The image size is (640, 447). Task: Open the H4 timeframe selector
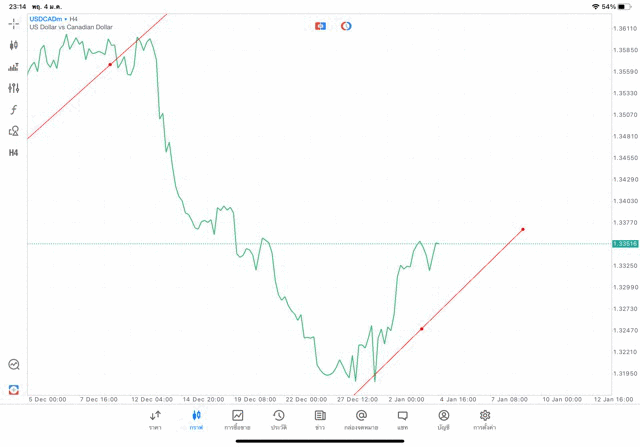coord(14,153)
